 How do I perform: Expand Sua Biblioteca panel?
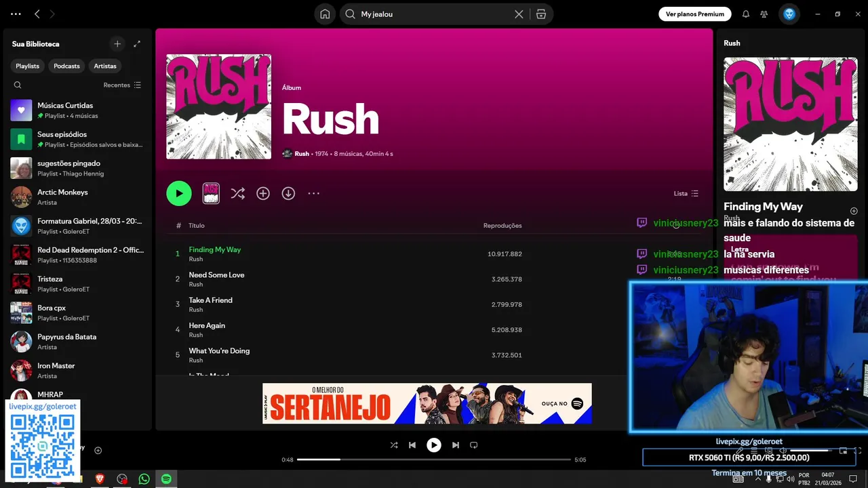coord(137,44)
